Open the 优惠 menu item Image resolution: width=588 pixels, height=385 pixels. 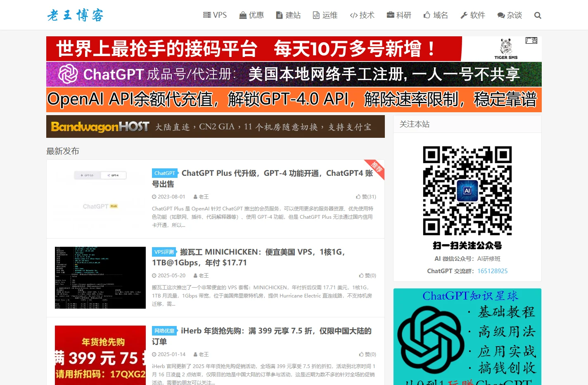point(251,15)
